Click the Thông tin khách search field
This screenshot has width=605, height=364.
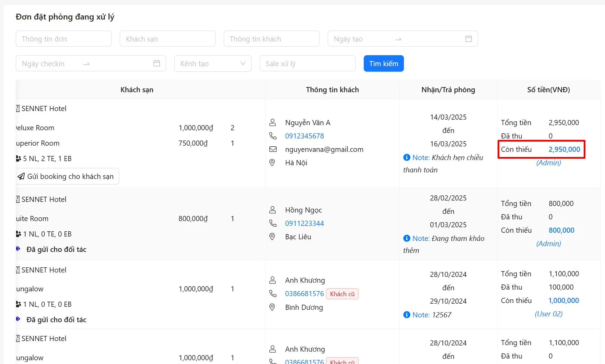[271, 39]
